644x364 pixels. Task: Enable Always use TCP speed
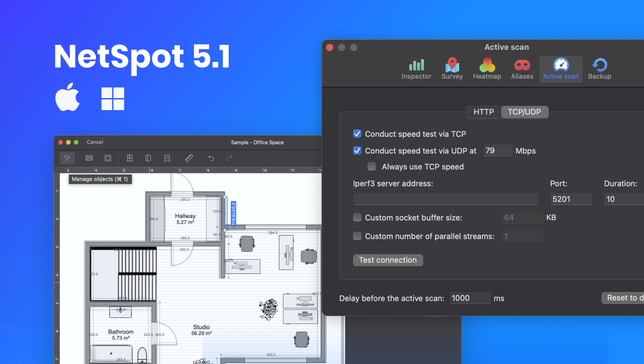372,167
